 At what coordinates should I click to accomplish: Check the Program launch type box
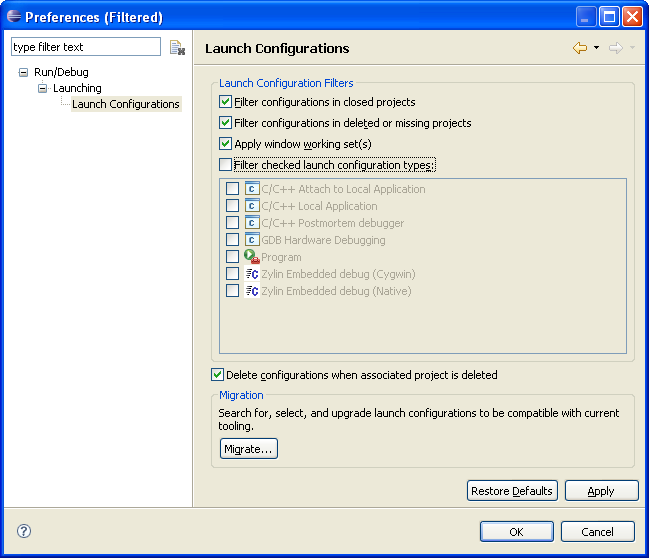(x=232, y=257)
